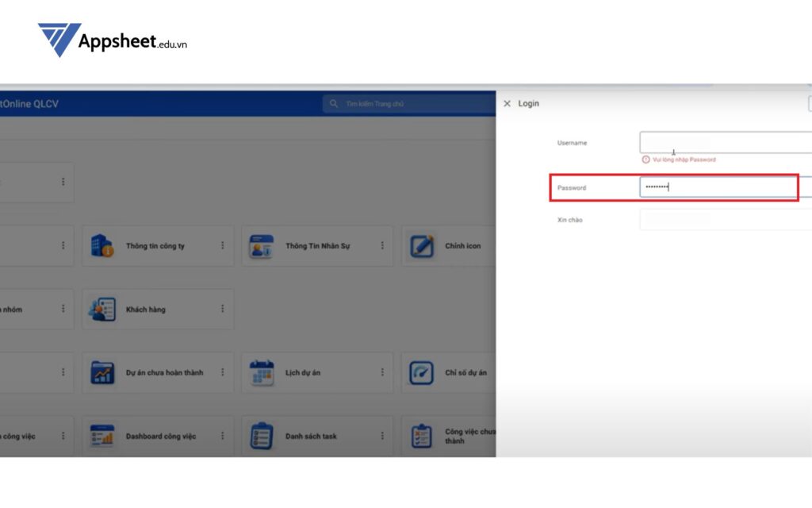Open three-dot menu for Lịch dự án
This screenshot has height=508, width=812.
pos(381,372)
